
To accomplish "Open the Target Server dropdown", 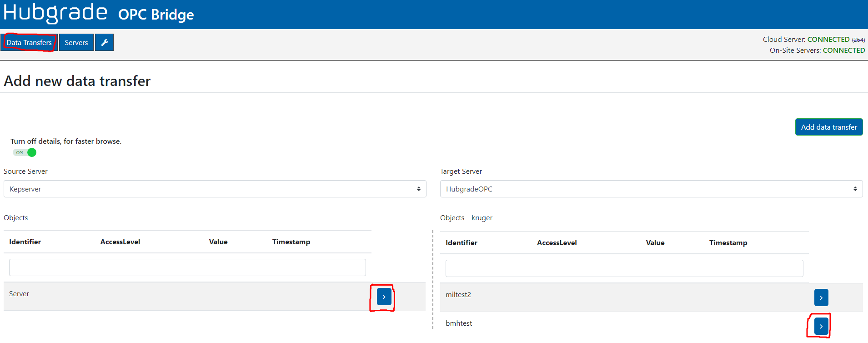I will (651, 189).
